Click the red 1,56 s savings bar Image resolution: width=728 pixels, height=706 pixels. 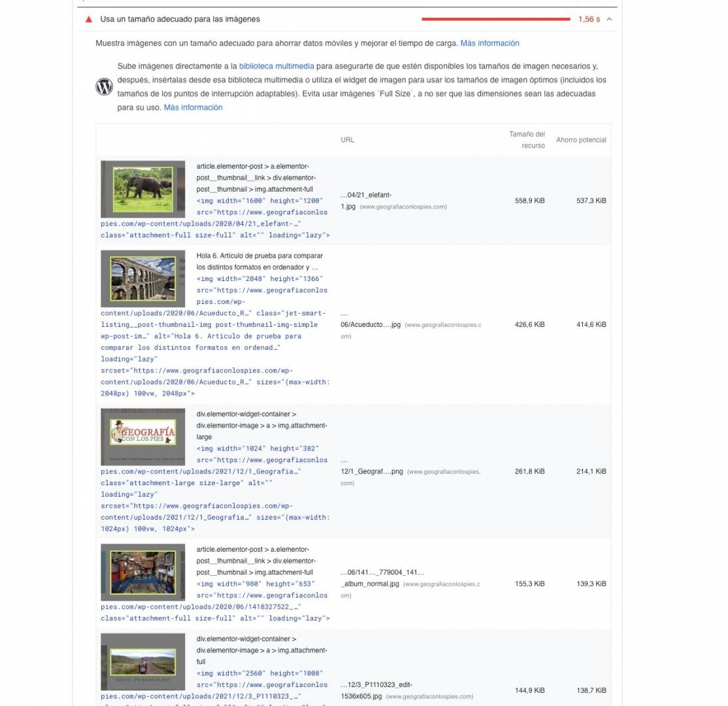click(x=496, y=19)
